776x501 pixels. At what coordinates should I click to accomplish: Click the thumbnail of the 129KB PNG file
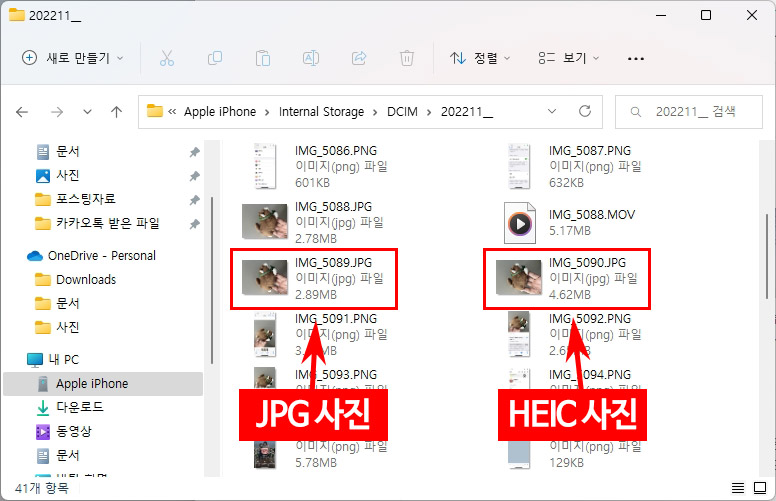click(x=519, y=454)
